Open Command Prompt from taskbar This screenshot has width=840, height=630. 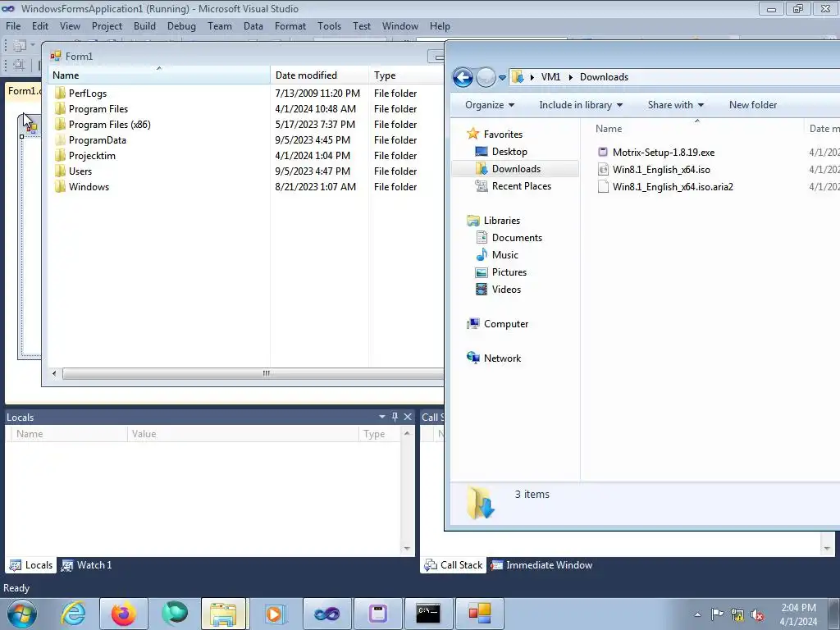[428, 614]
